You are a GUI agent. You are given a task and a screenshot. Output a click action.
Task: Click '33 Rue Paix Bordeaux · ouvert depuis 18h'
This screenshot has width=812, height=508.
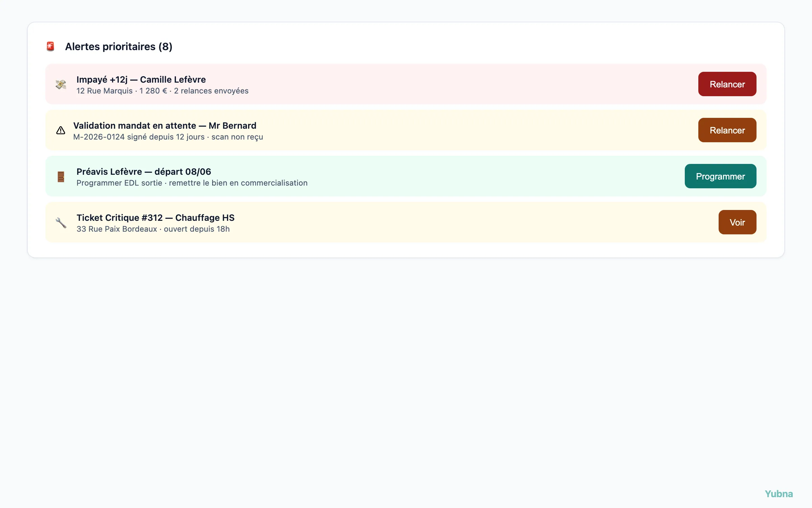tap(153, 229)
